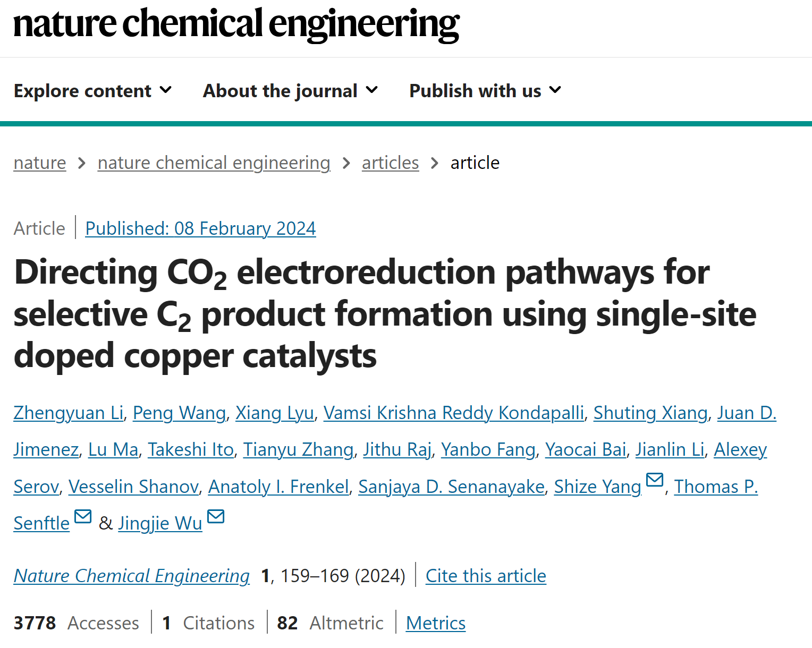
Task: Go to the nature breadcrumb link
Action: tap(40, 163)
